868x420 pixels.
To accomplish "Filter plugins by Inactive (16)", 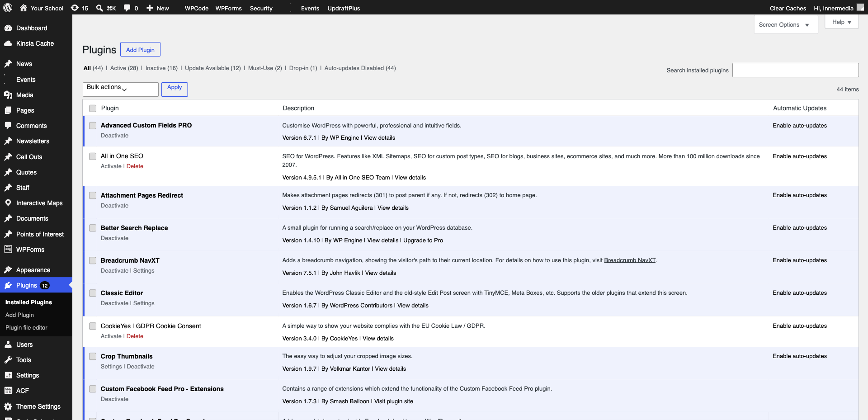I will [161, 68].
